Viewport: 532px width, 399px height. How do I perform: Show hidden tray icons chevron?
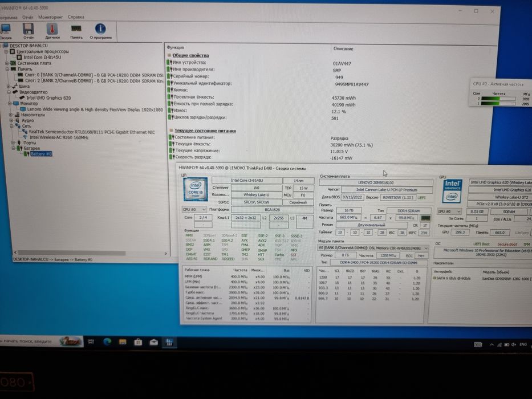click(x=492, y=345)
